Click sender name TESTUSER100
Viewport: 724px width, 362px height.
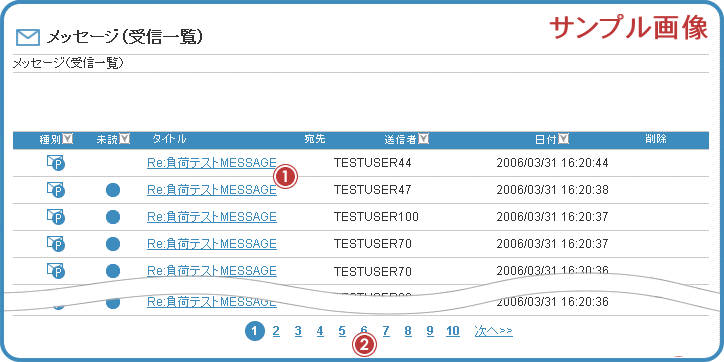[x=376, y=217]
